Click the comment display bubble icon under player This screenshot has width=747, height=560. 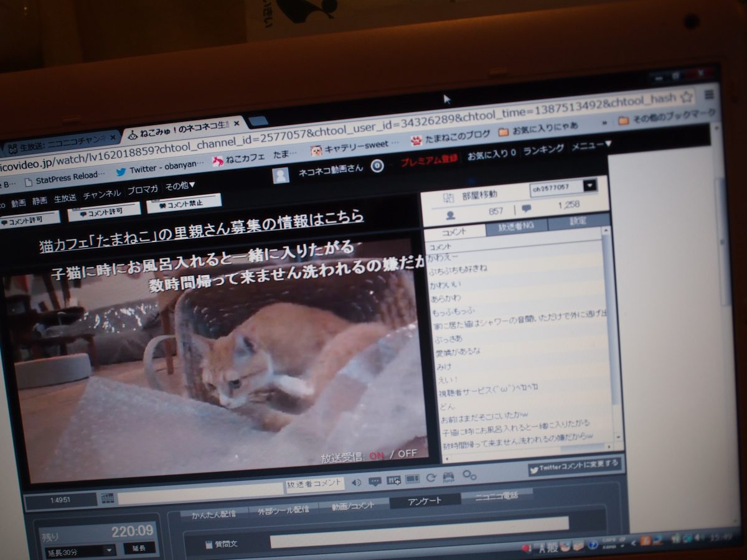pyautogui.click(x=375, y=481)
